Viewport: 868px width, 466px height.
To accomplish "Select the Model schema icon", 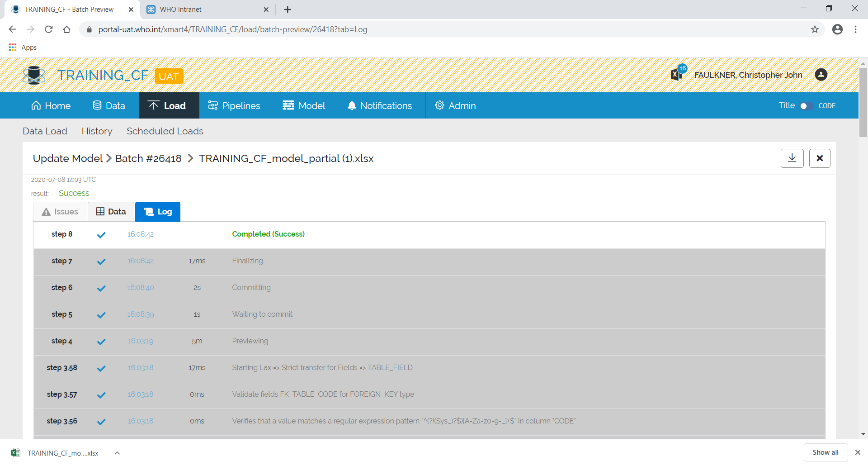I will (288, 105).
